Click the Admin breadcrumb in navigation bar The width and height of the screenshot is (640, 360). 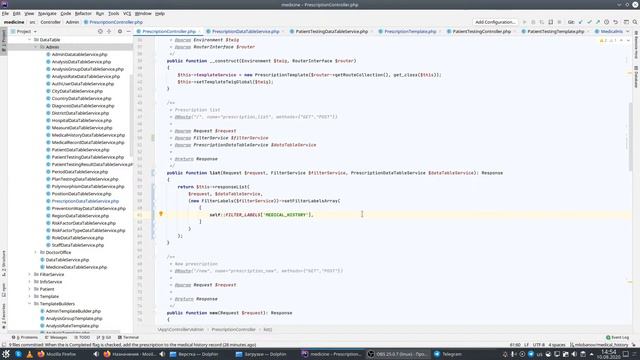point(72,22)
